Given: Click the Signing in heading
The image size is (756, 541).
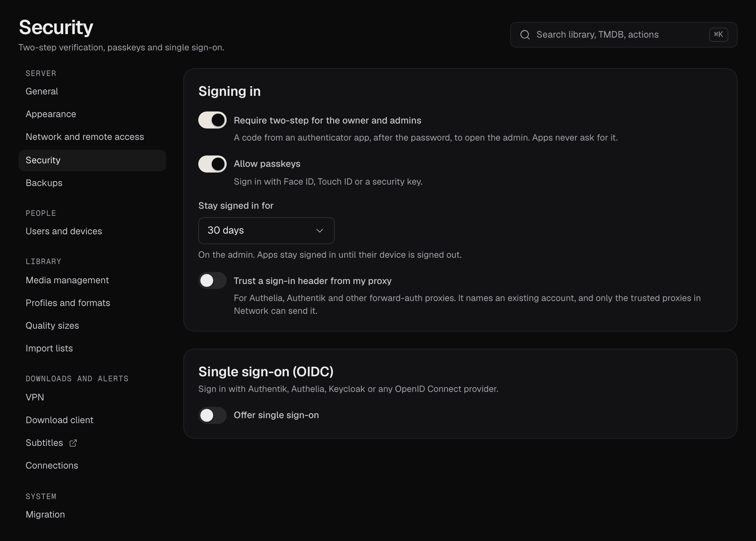Looking at the screenshot, I should point(229,92).
